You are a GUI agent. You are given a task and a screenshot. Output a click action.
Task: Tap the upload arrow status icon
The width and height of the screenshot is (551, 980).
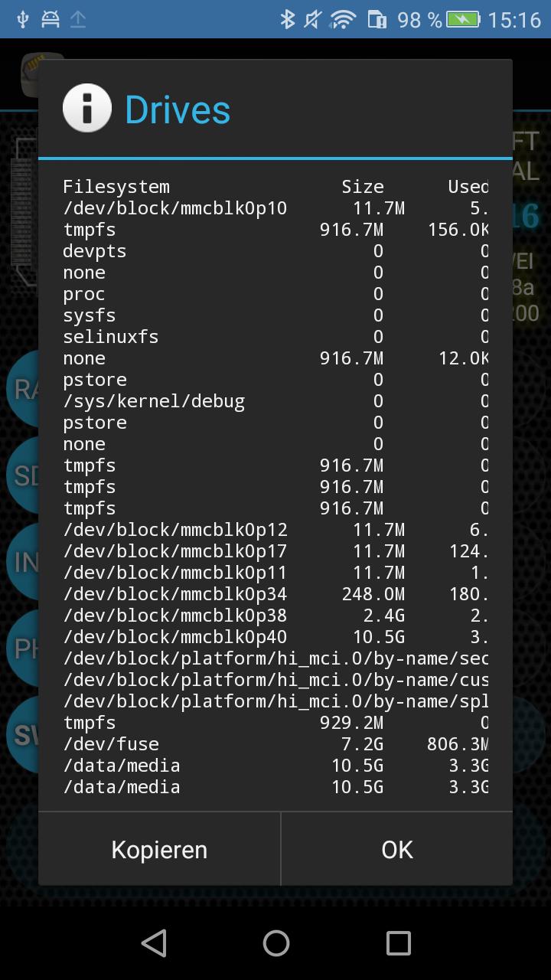(78, 19)
